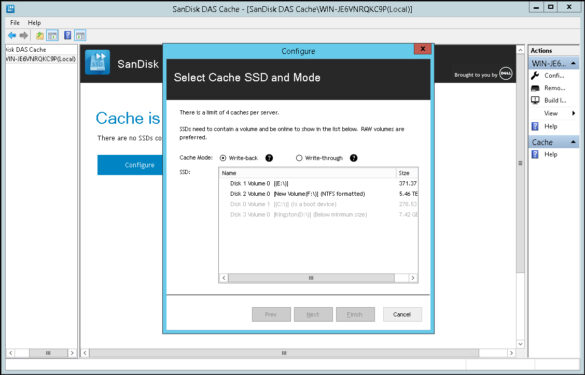Click the SSD list horizontal scrollbar thumb
Screen dimensions: 585x375
[x=311, y=278]
